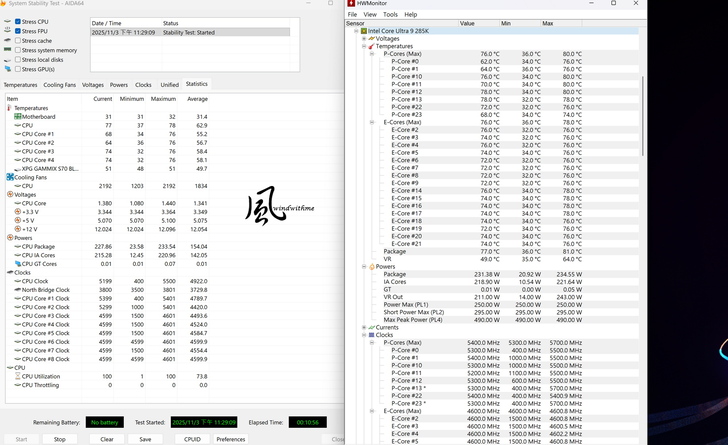Screen dimensions: 728x445
Task: Enable the Stress cache checkbox
Action: point(18,41)
